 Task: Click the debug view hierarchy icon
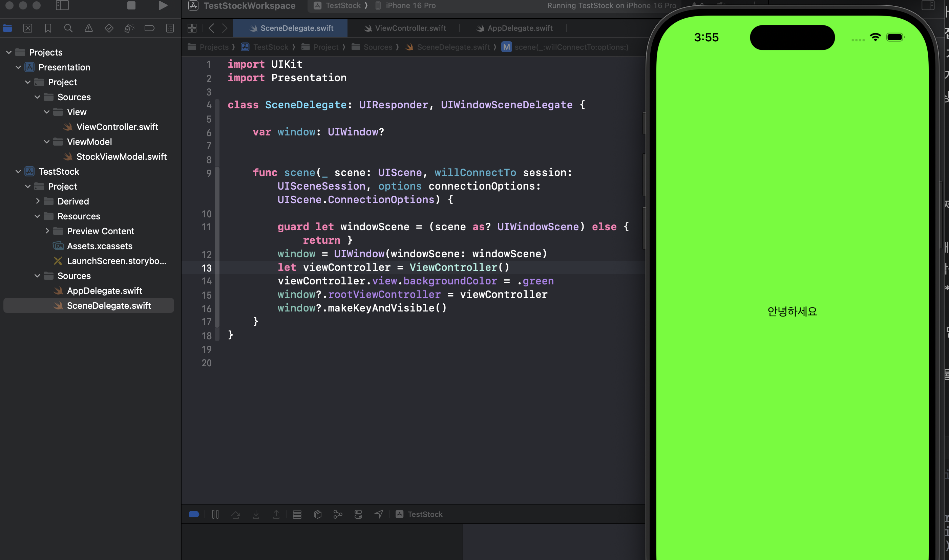click(317, 514)
